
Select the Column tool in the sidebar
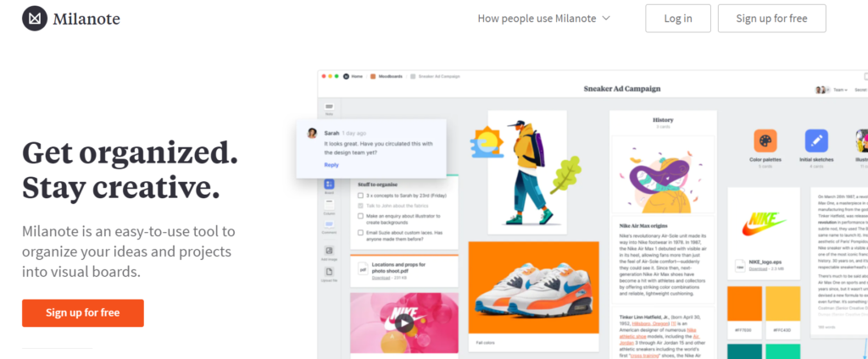[330, 205]
